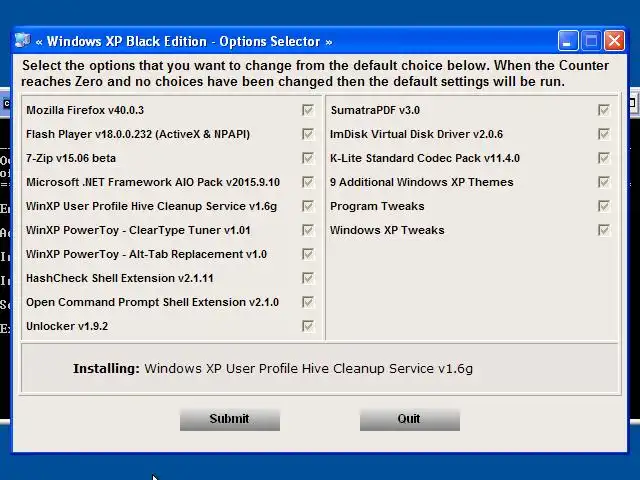Minimize the Options Selector window
The image size is (640, 480).
568,41
